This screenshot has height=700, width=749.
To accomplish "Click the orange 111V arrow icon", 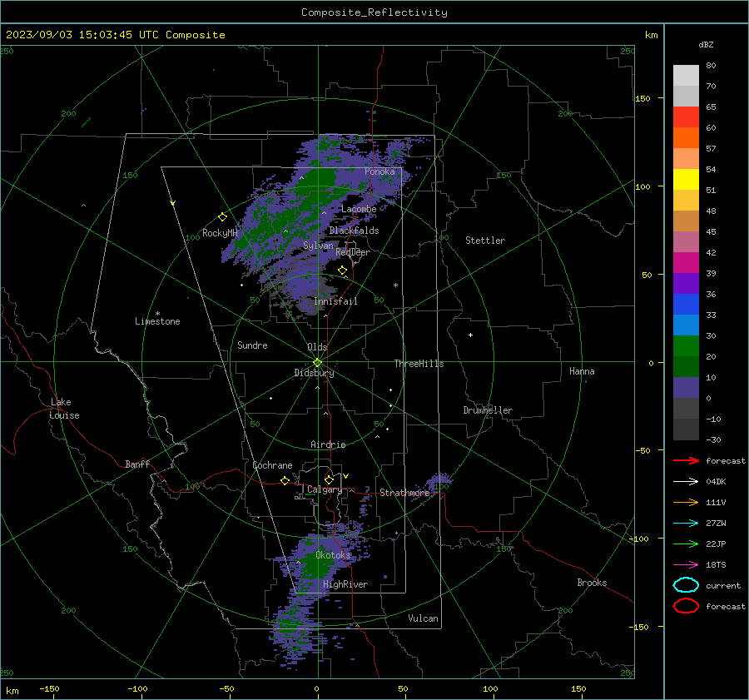I will [x=686, y=502].
